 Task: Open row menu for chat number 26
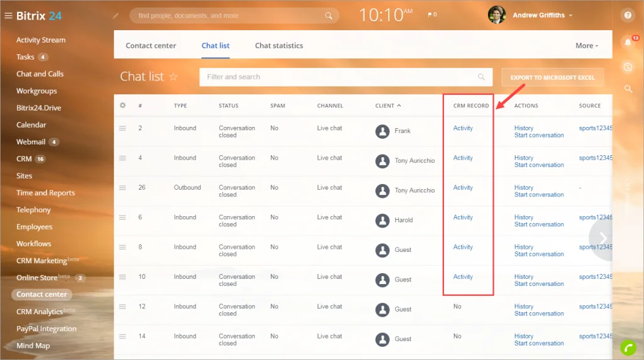click(123, 188)
